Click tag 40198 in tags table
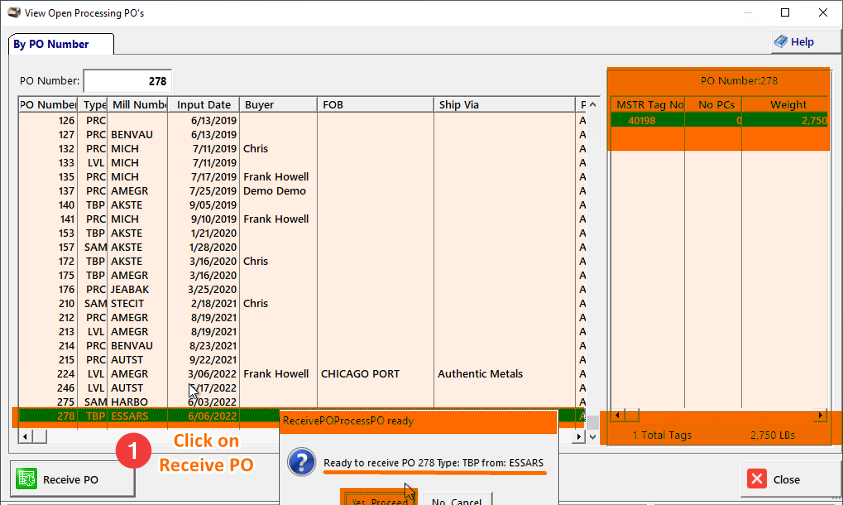 click(x=641, y=120)
